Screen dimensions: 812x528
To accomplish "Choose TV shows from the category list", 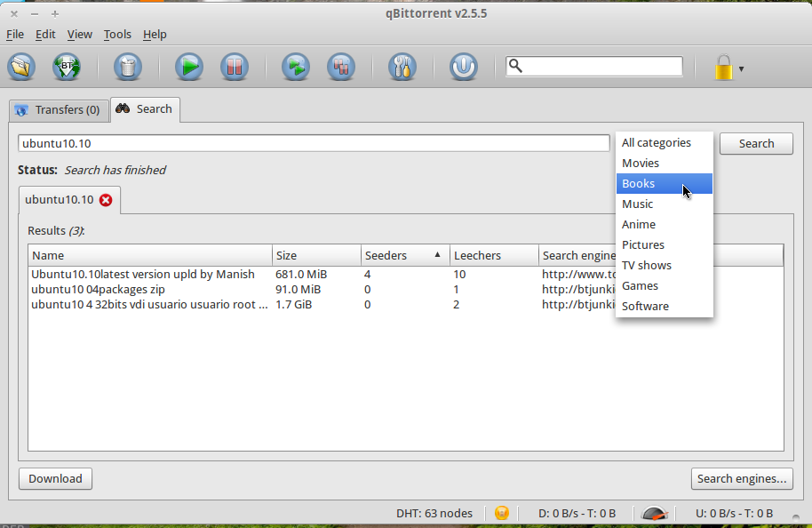I will 665,265.
